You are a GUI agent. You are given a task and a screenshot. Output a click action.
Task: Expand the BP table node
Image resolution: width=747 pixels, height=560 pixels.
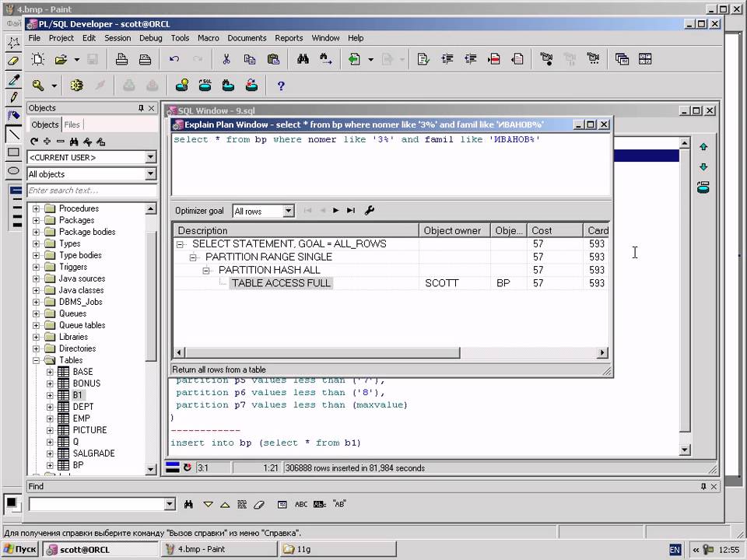50,465
